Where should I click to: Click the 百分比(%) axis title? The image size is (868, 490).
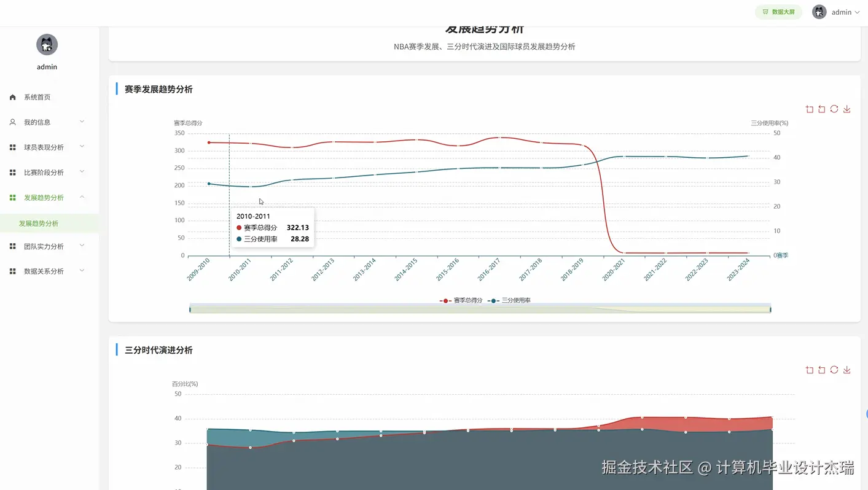(185, 384)
